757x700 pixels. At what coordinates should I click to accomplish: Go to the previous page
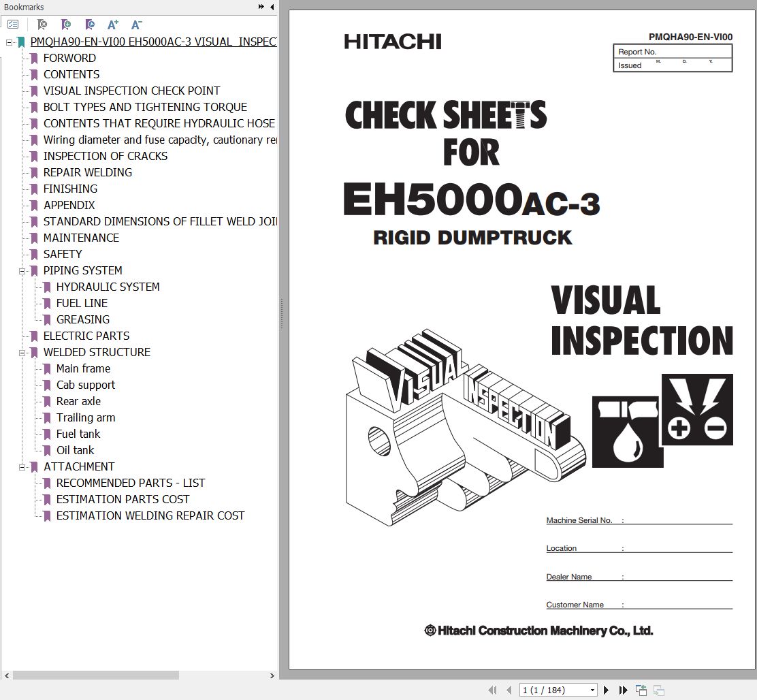coord(509,690)
